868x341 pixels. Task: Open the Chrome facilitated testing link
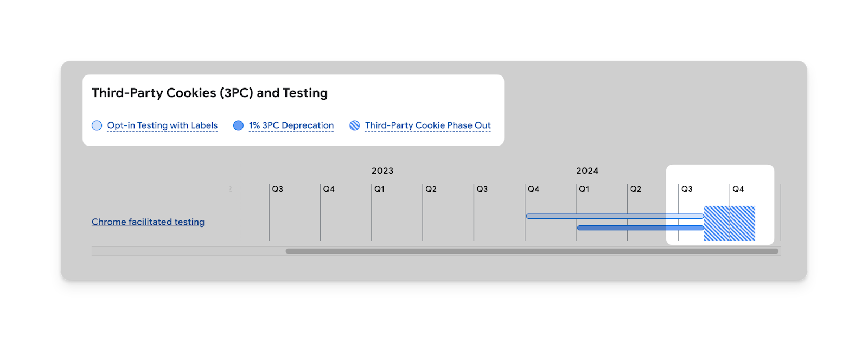tap(148, 222)
